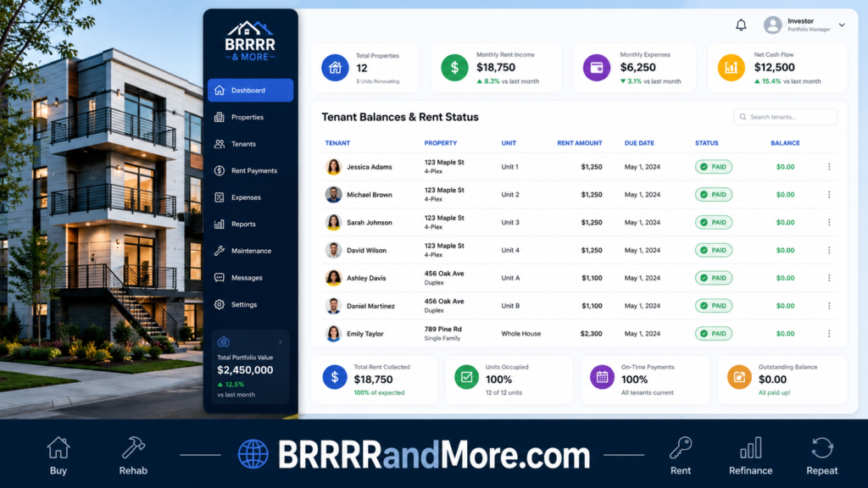Click Michael Brown's avatar photo
This screenshot has height=488, width=868.
pos(333,195)
